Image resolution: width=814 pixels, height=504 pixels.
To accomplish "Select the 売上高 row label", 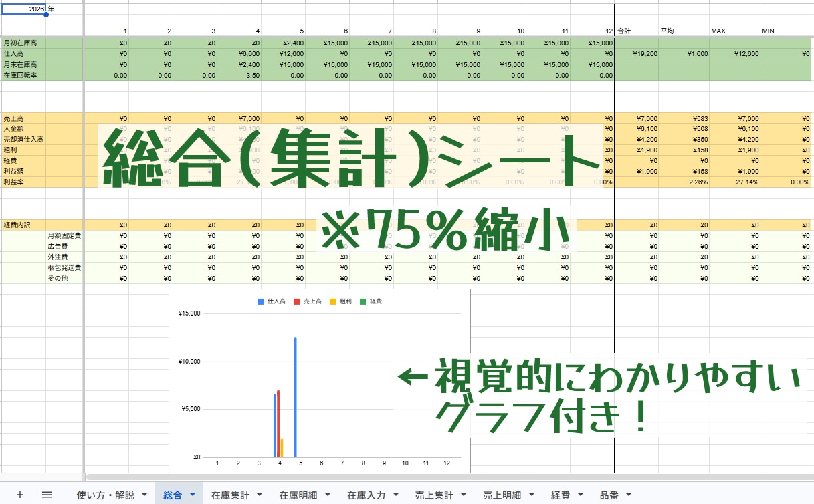I will click(x=13, y=118).
